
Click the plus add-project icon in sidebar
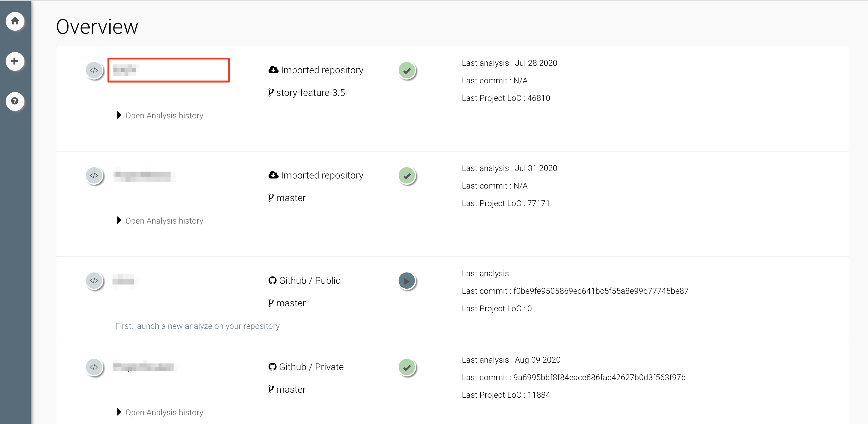(x=15, y=61)
